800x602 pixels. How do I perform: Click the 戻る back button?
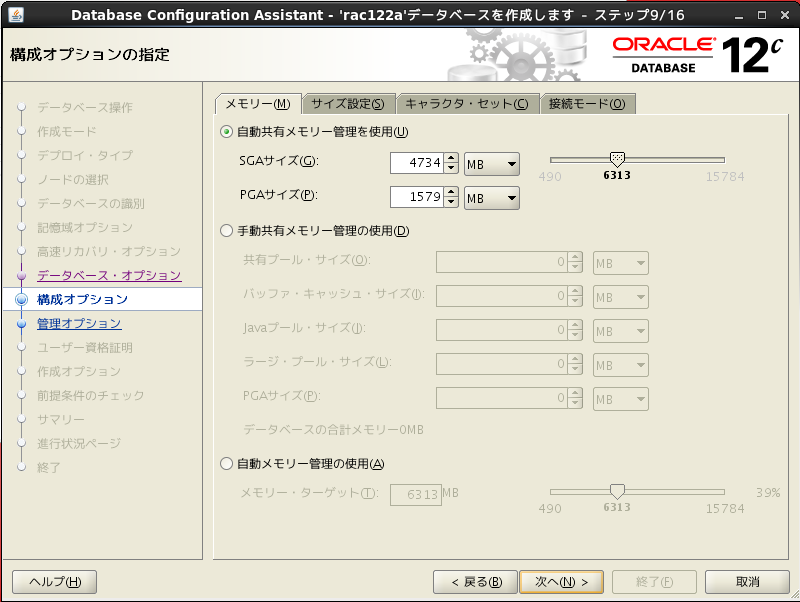(x=476, y=582)
